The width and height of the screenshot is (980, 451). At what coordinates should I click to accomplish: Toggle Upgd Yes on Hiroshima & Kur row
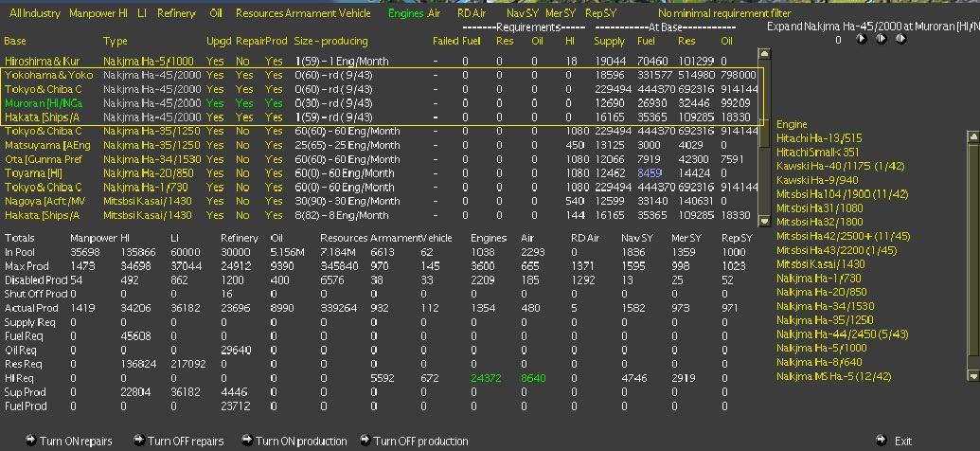point(215,62)
